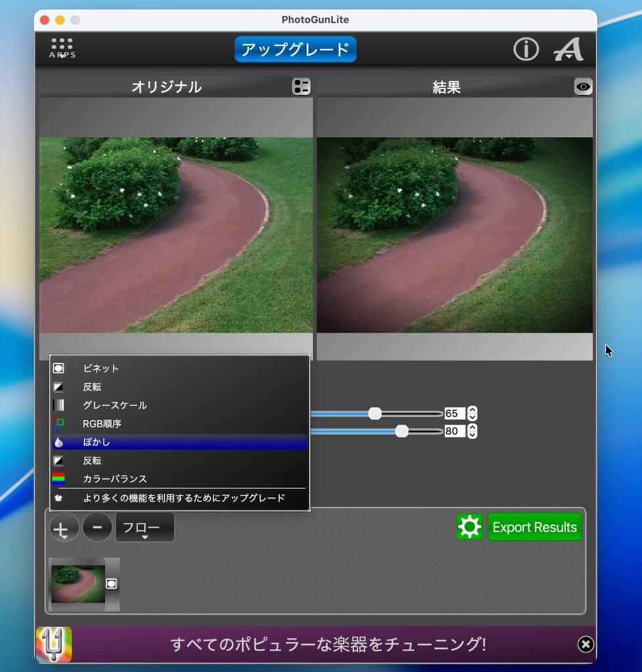Click the Export Results button
The image size is (642, 672).
[x=534, y=527]
